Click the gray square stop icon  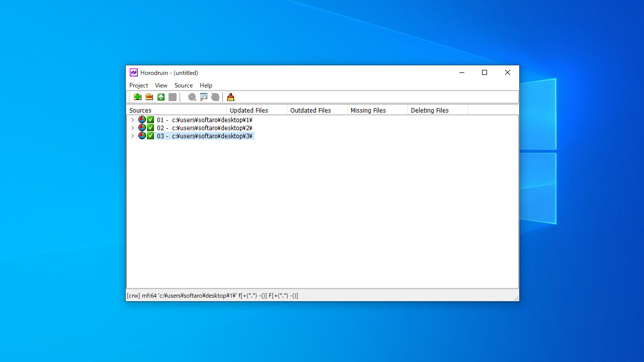coord(173,97)
